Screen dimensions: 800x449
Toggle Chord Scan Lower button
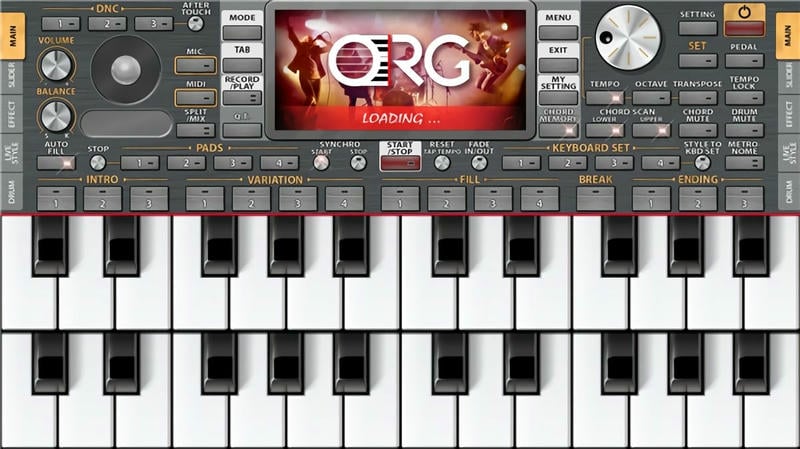click(x=605, y=131)
